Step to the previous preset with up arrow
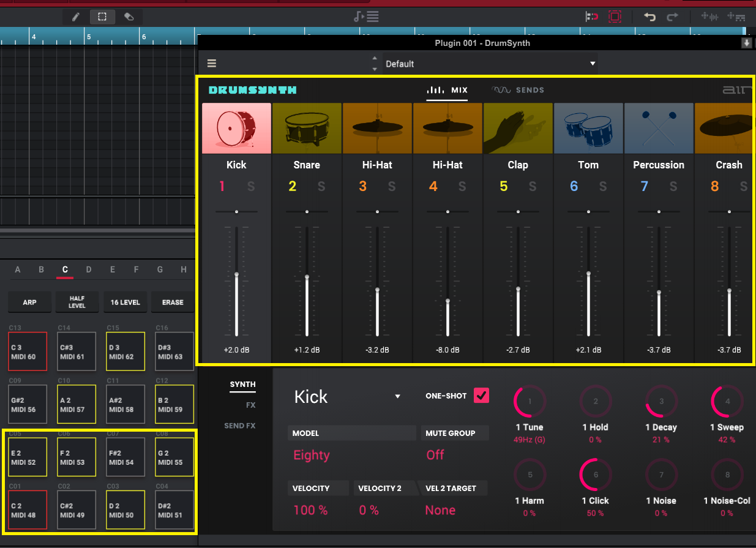This screenshot has height=548, width=756. click(x=375, y=58)
